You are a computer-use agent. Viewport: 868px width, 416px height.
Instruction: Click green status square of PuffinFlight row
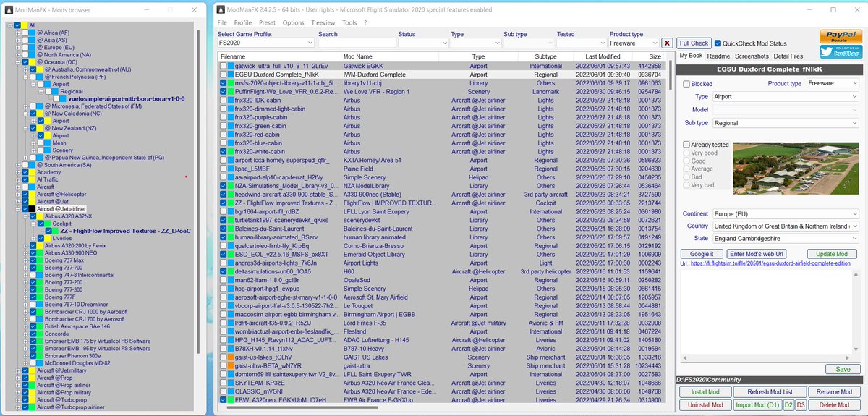(x=231, y=93)
